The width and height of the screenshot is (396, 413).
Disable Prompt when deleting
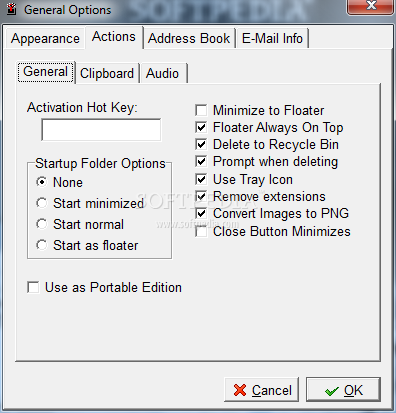click(x=201, y=162)
